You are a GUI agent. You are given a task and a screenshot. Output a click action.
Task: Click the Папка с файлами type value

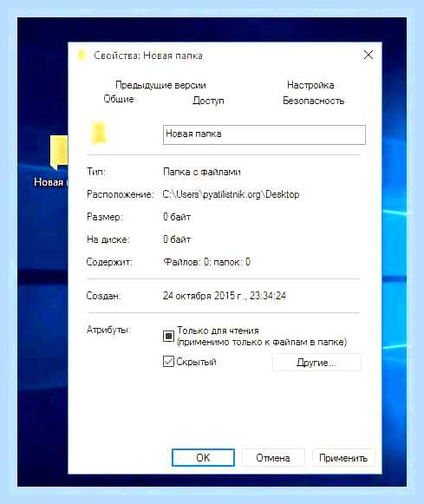(x=202, y=172)
